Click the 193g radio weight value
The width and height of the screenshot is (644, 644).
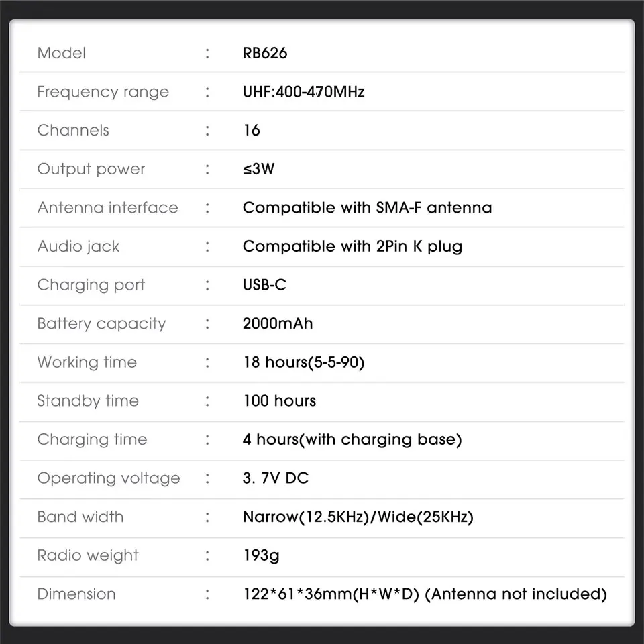(261, 555)
